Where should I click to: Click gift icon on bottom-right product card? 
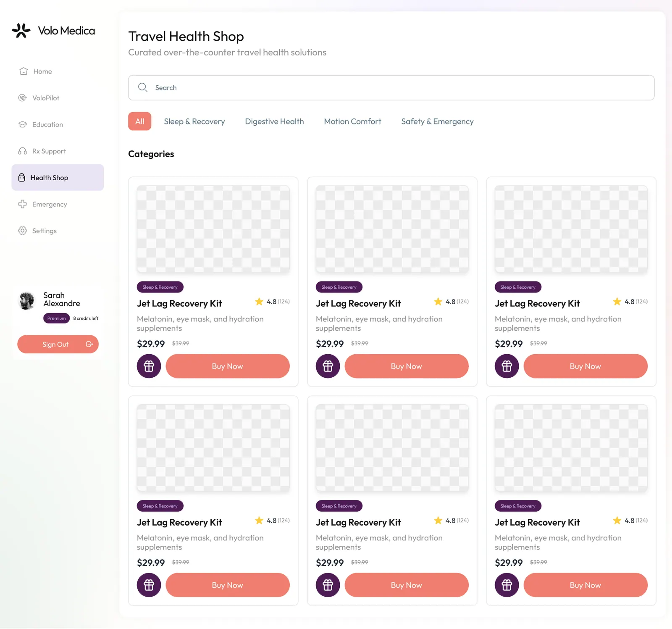[507, 585]
